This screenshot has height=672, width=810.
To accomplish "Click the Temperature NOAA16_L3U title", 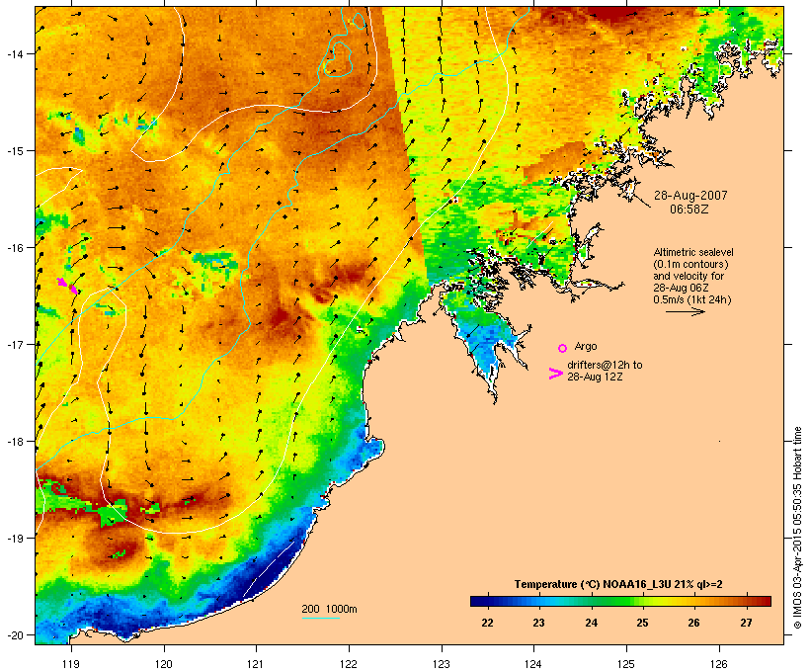I will coord(617,584).
